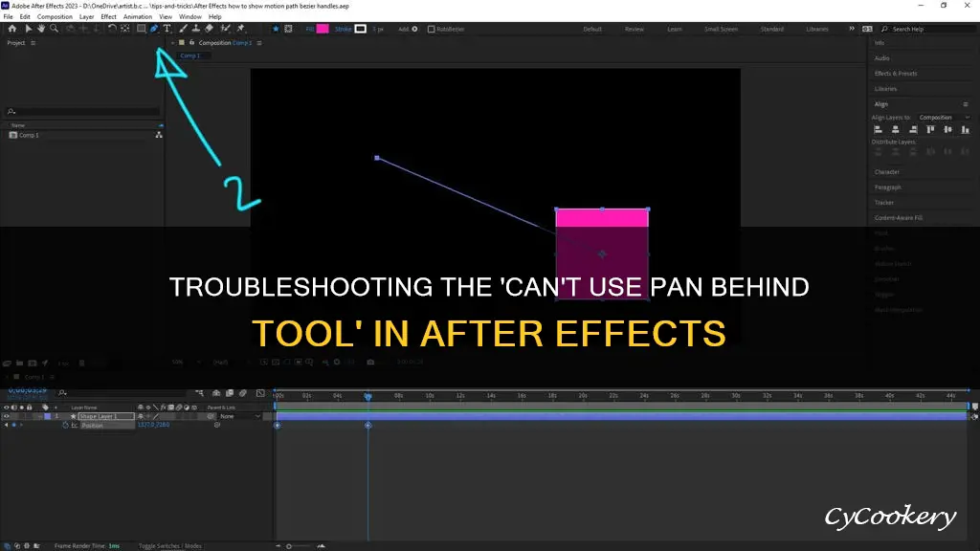
Task: Click the timeline layer search icon
Action: (x=62, y=393)
